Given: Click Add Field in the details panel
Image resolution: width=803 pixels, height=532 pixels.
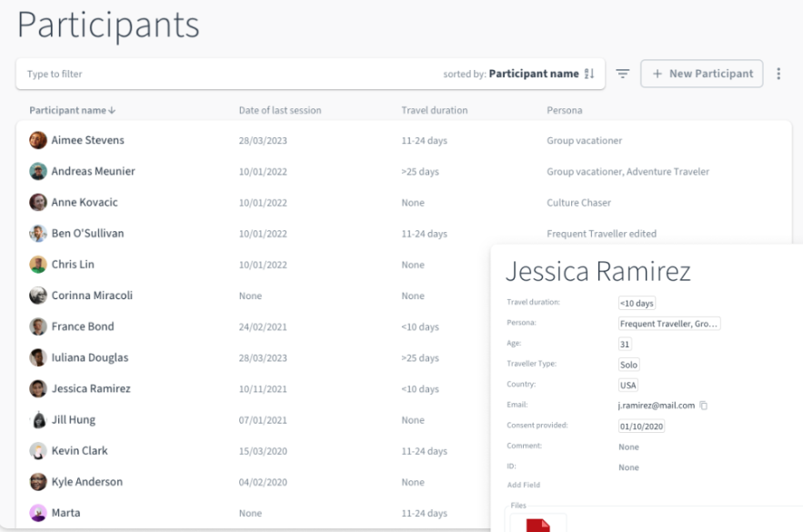Looking at the screenshot, I should (x=523, y=485).
